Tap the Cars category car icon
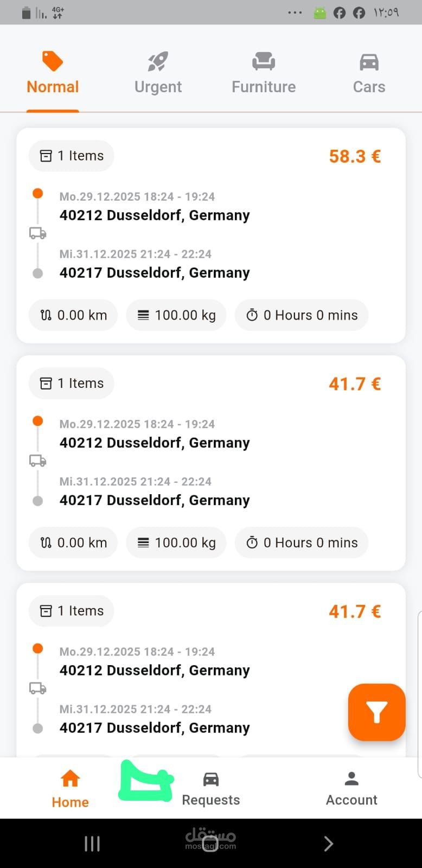The width and height of the screenshot is (422, 868). (x=369, y=62)
